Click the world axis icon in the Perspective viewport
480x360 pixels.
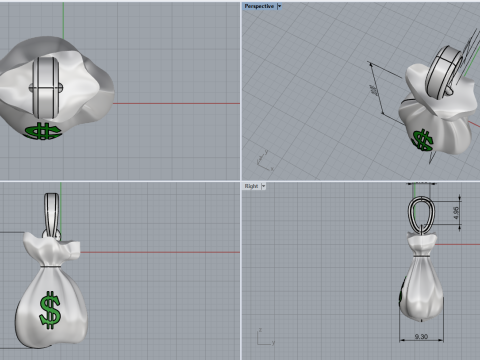pyautogui.click(x=265, y=160)
